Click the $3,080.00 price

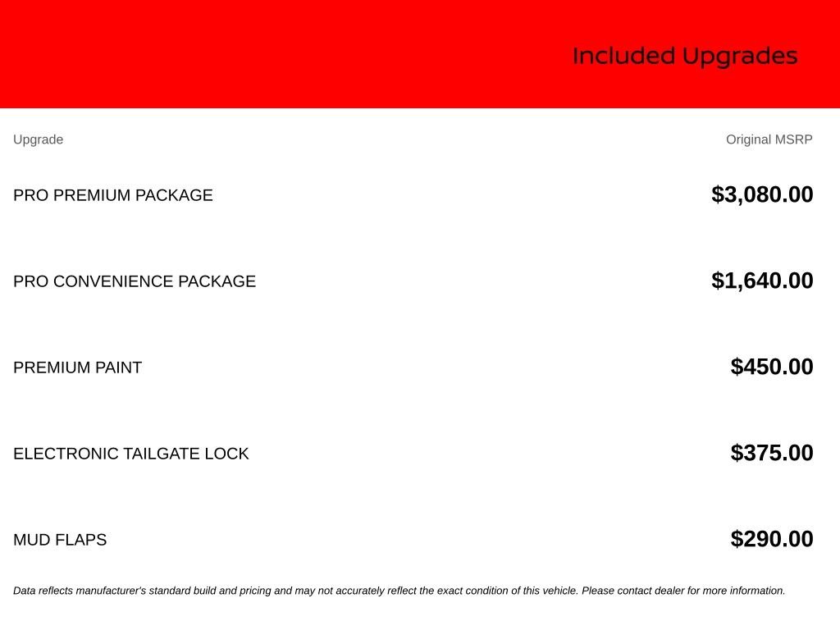tap(762, 194)
